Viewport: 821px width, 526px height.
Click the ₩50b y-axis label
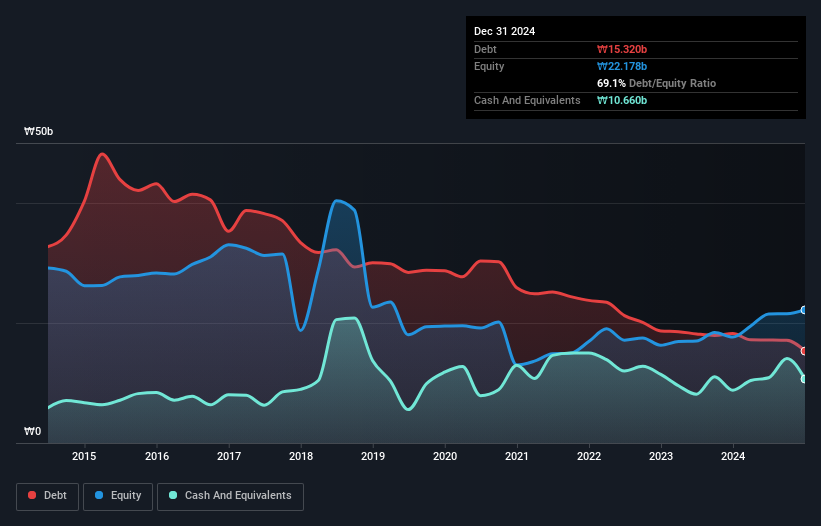tap(39, 131)
